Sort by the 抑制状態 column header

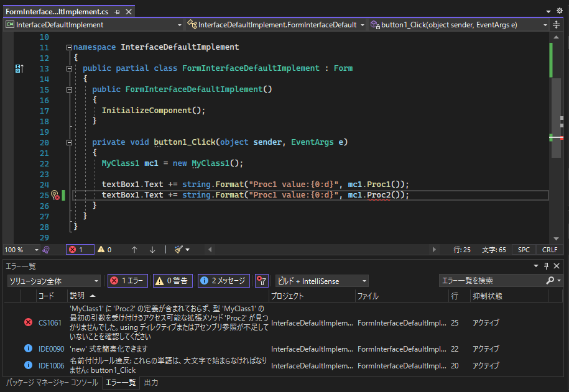[x=509, y=296]
